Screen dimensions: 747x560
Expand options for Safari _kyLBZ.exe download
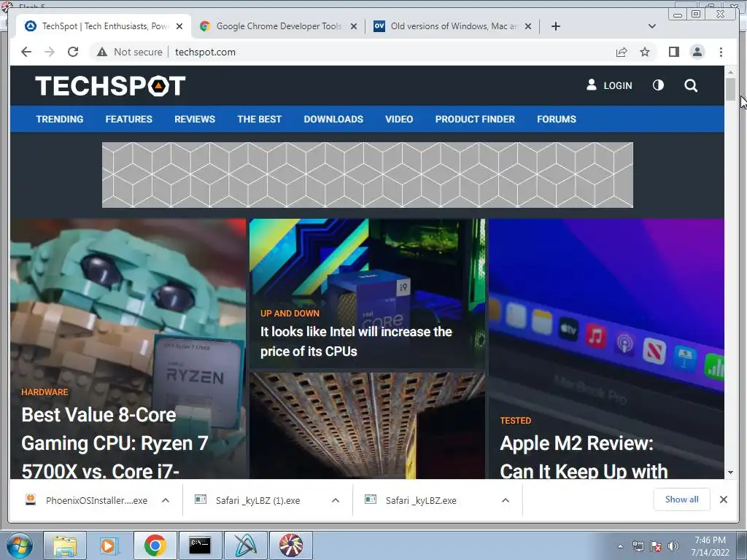pyautogui.click(x=506, y=500)
